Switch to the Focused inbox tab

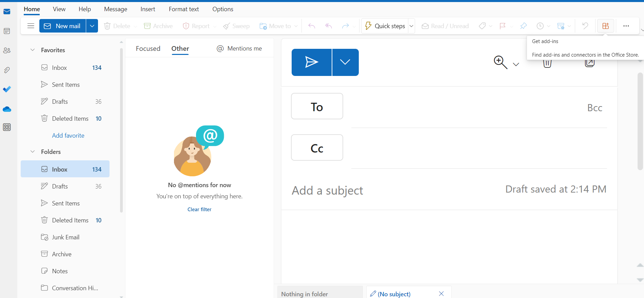[148, 48]
